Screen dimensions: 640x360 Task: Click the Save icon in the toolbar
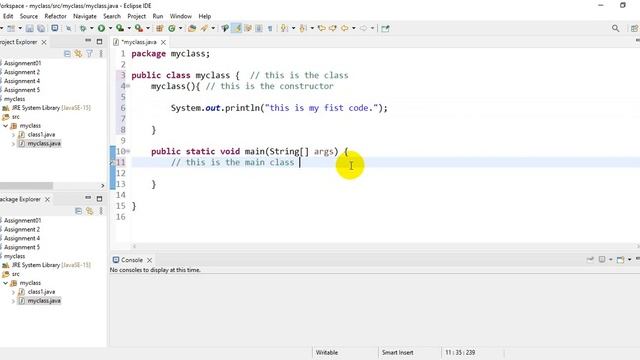click(29, 29)
